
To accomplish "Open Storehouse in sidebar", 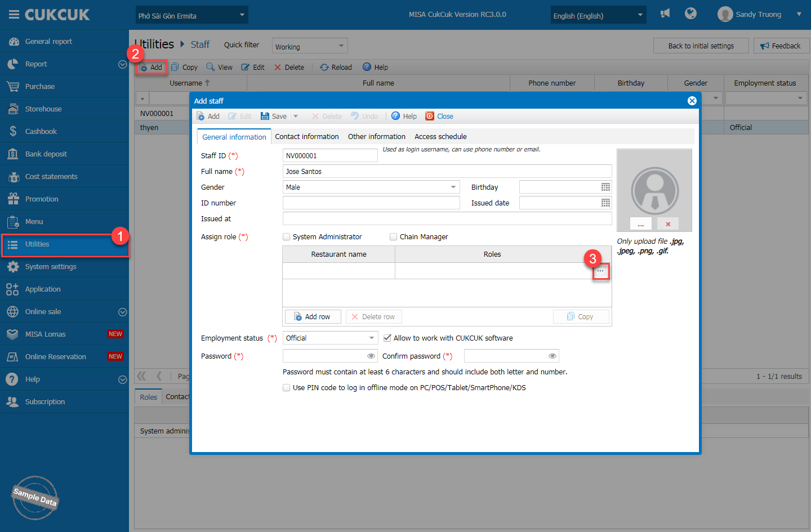I will [64, 109].
